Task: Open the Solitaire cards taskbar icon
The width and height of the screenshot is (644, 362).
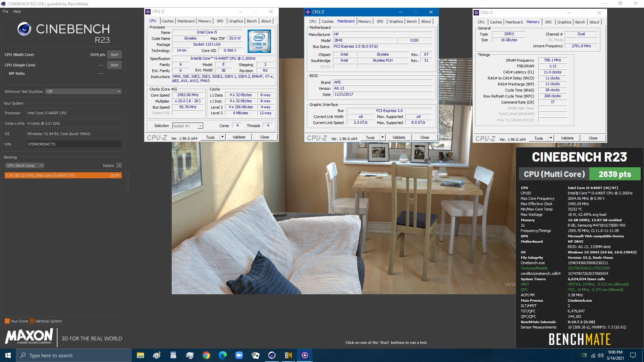Action: [x=256, y=355]
